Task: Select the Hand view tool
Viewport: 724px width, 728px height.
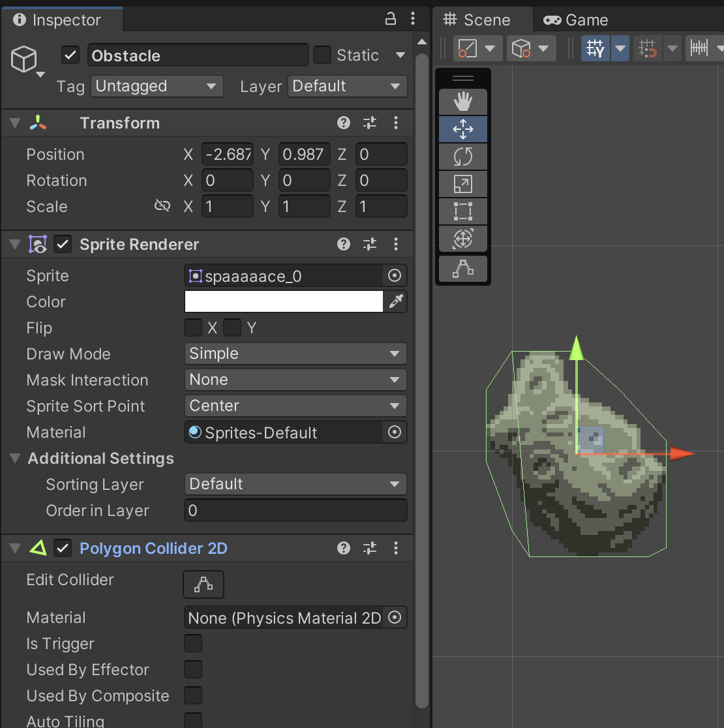Action: [x=462, y=102]
